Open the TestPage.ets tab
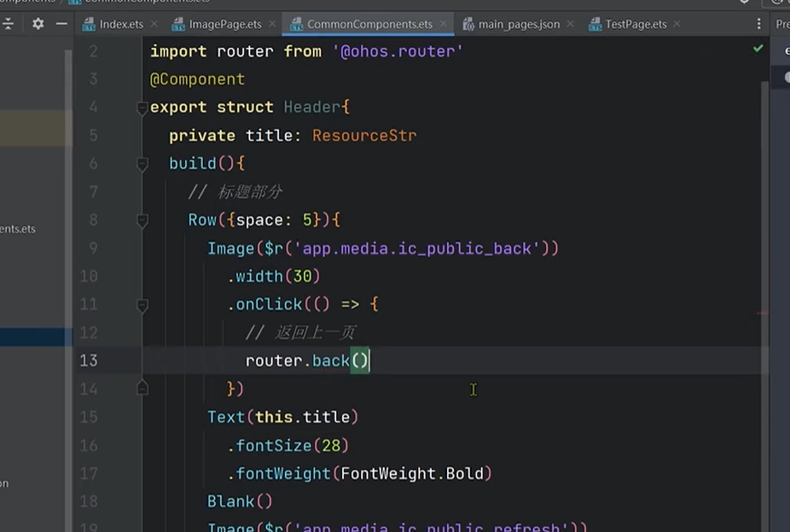Viewport: 790px width, 532px height. click(x=636, y=24)
